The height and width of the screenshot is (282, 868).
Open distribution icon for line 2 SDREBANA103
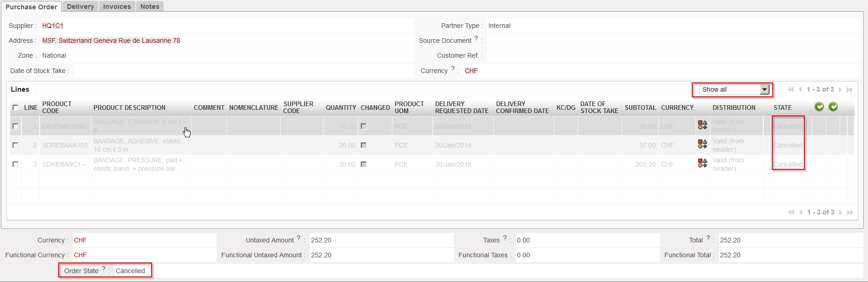(702, 144)
